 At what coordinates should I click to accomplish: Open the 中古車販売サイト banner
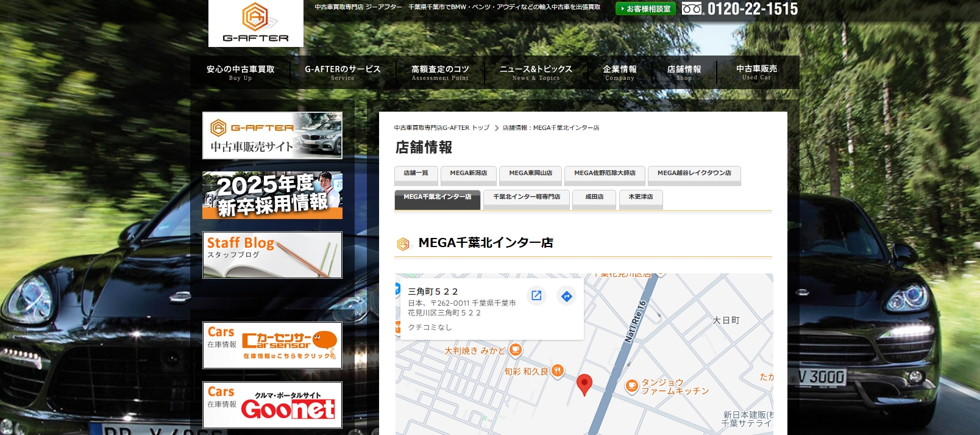pyautogui.click(x=272, y=135)
